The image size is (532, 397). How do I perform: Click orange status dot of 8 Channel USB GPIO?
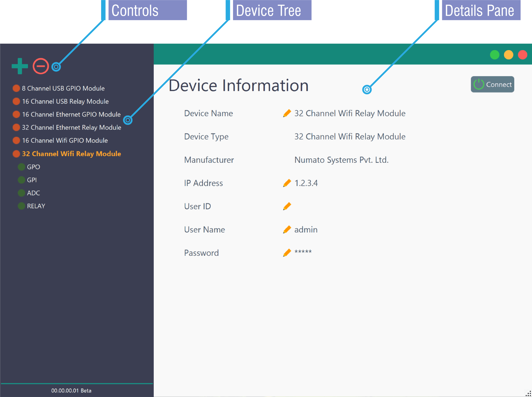(16, 88)
